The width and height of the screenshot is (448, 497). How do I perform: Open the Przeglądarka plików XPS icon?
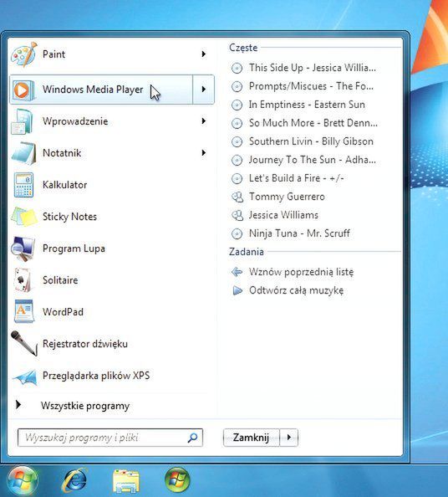[x=25, y=377]
